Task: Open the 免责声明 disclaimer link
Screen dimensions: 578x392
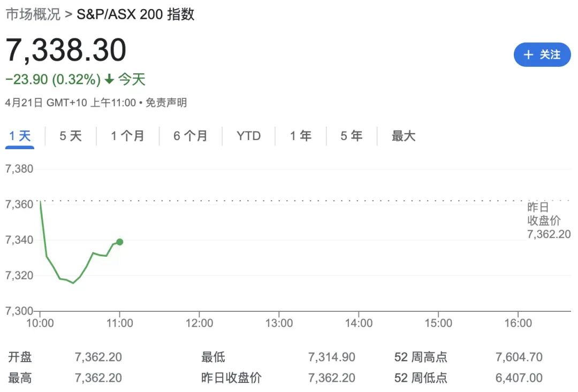Action: pos(166,103)
